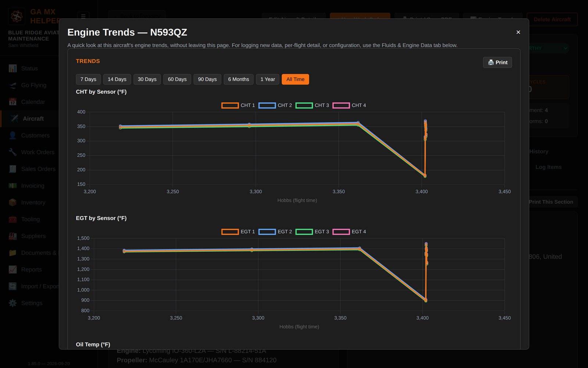Close the Engine Trends dialog
The height and width of the screenshot is (368, 588).
(x=518, y=32)
